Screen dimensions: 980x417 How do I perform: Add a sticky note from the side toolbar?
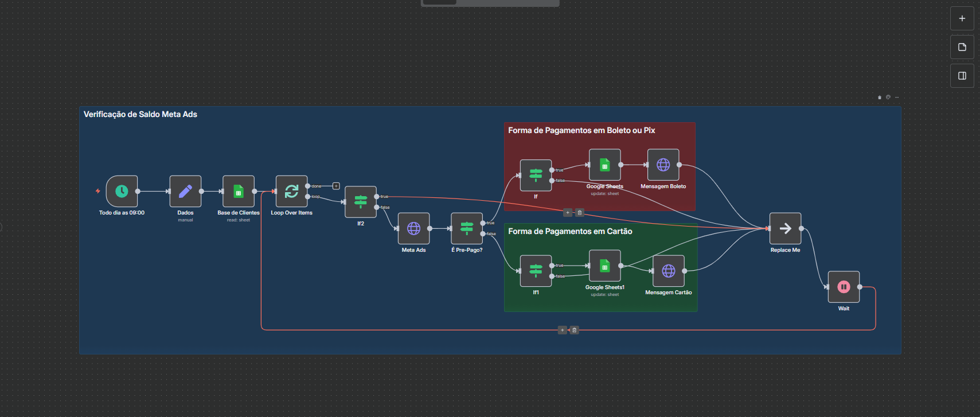click(962, 47)
